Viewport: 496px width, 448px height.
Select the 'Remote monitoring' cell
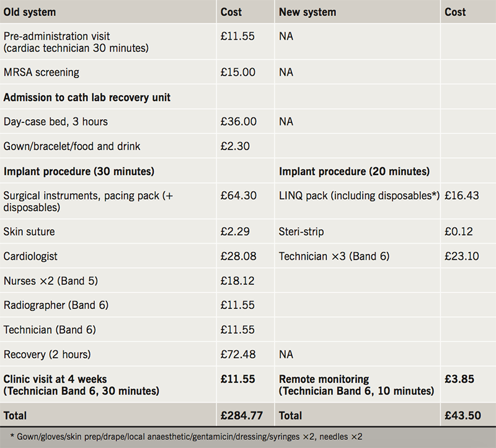click(324, 379)
